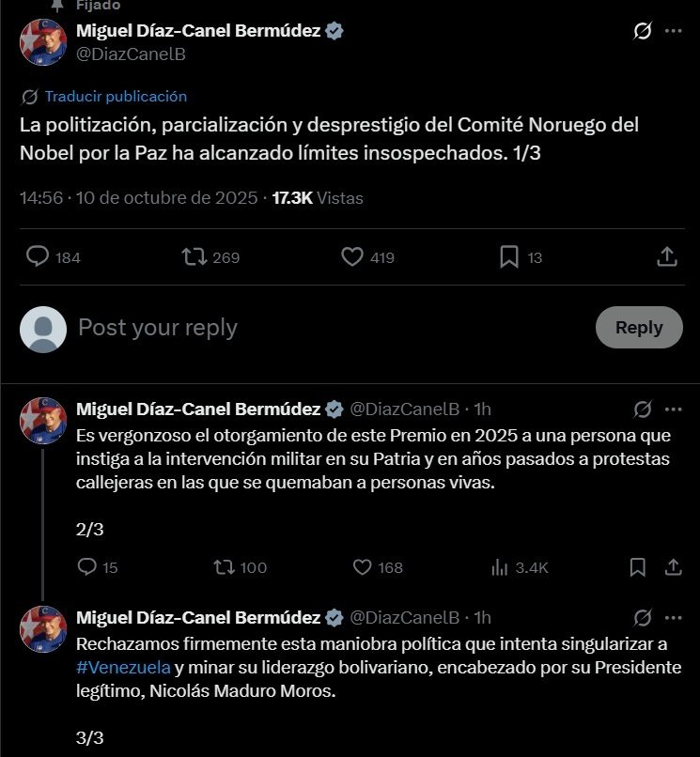Click Traducir publicación link
The height and width of the screenshot is (757, 700).
[x=116, y=96]
